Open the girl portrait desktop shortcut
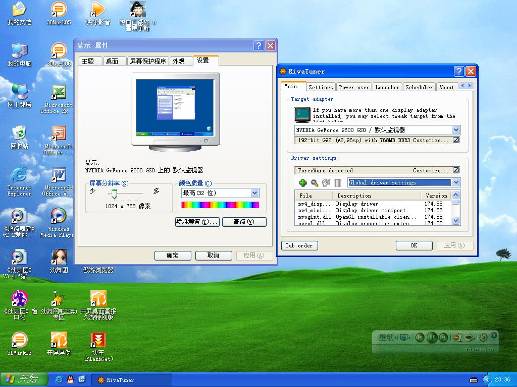517x387 pixels. (59, 261)
